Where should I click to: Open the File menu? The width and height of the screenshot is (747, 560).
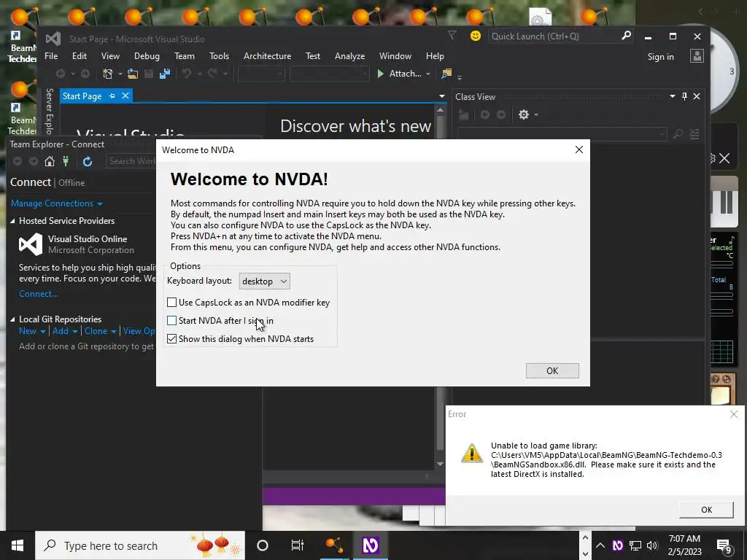click(x=51, y=56)
